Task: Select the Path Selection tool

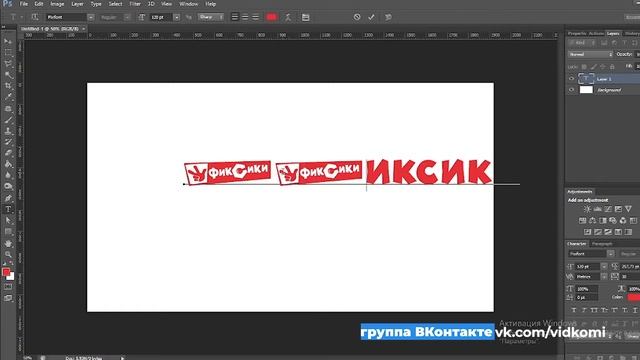Action: point(8,220)
